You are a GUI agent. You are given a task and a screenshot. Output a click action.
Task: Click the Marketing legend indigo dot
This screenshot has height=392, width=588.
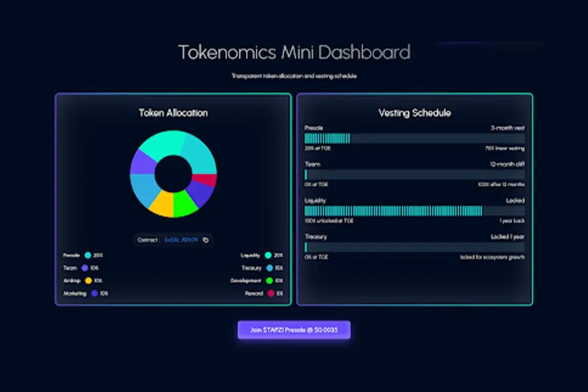95,294
